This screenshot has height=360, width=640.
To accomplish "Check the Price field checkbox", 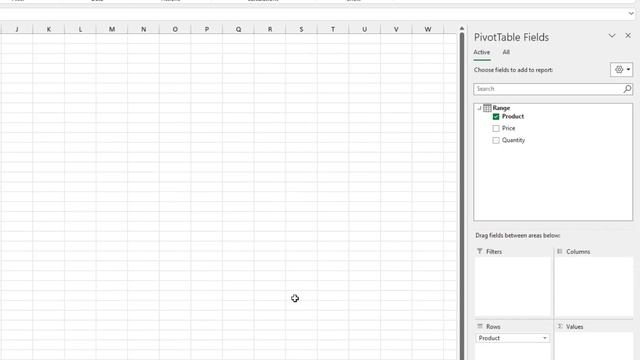I will coord(496,129).
